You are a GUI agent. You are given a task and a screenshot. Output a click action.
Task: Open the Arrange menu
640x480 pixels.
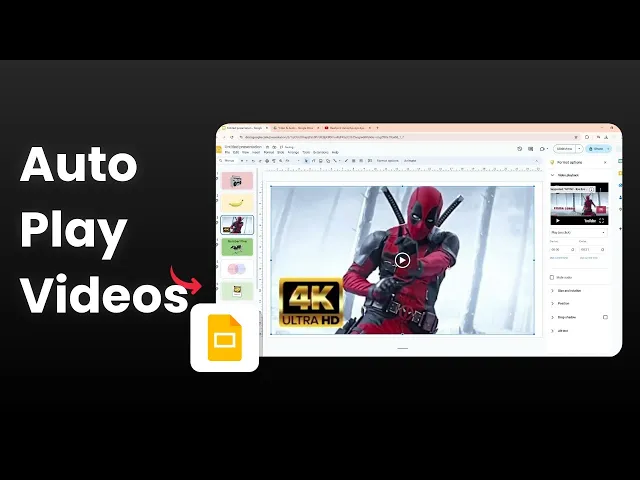(293, 152)
